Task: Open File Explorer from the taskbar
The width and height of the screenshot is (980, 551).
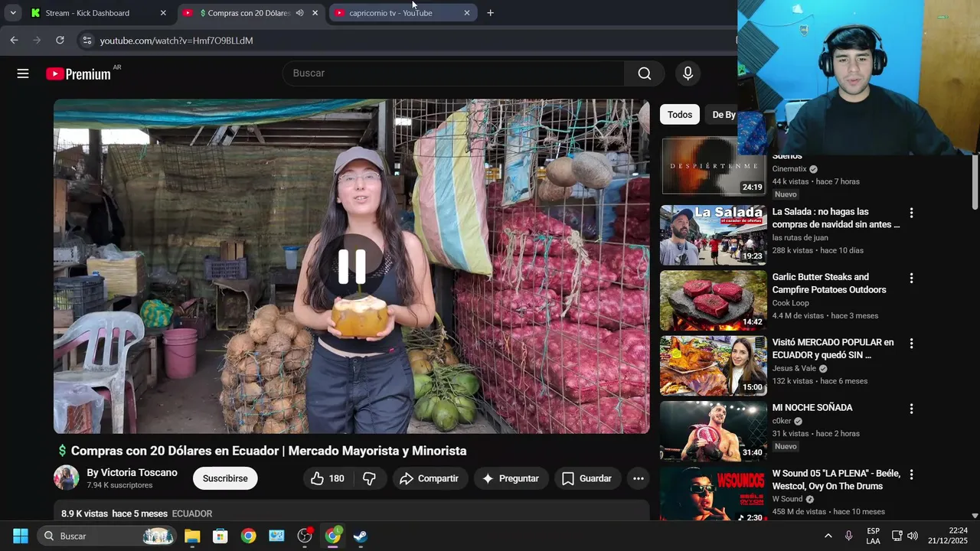Action: tap(192, 536)
